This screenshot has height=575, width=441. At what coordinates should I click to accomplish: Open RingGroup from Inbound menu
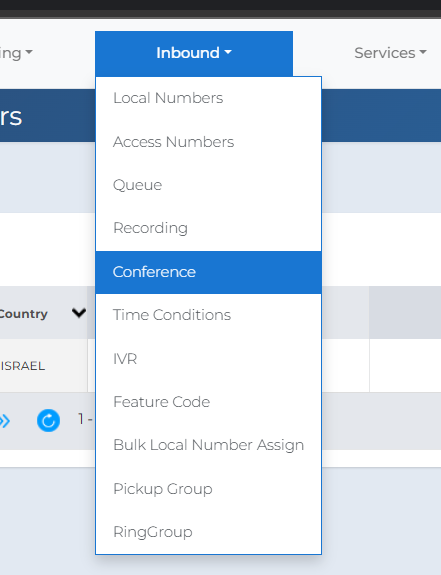point(208,532)
